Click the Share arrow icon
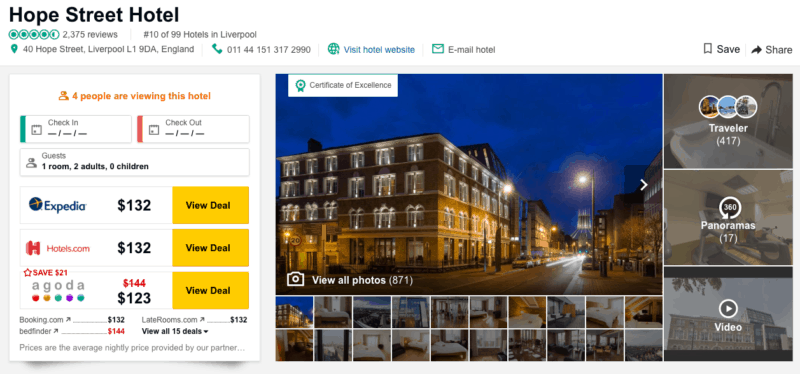The width and height of the screenshot is (800, 374). [x=757, y=49]
